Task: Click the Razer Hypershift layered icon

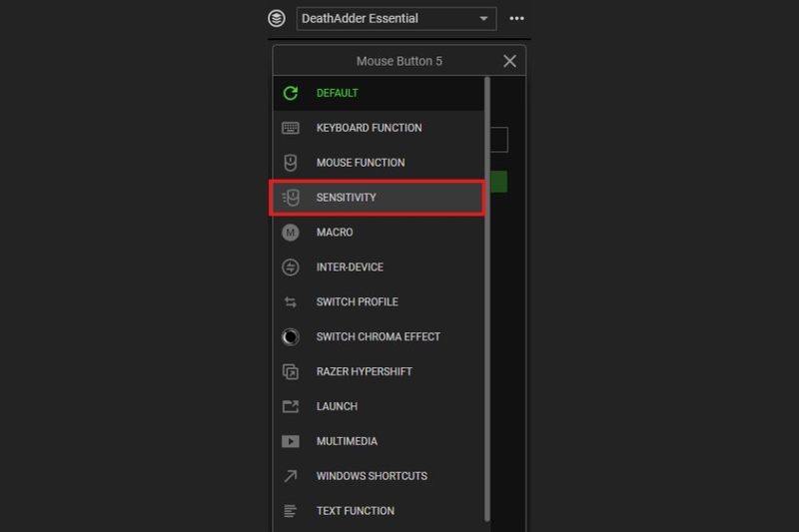Action: [291, 372]
